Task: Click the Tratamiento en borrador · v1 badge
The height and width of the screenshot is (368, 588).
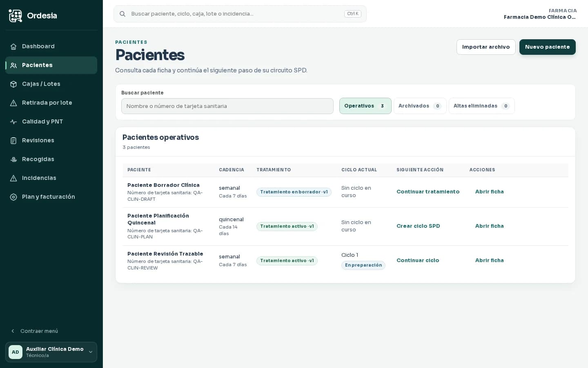Action: pos(294,192)
